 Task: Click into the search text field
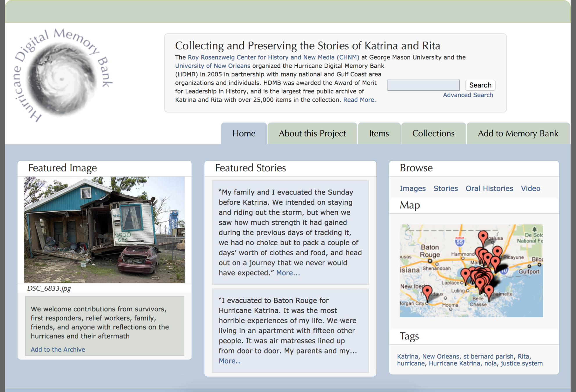[x=423, y=85]
